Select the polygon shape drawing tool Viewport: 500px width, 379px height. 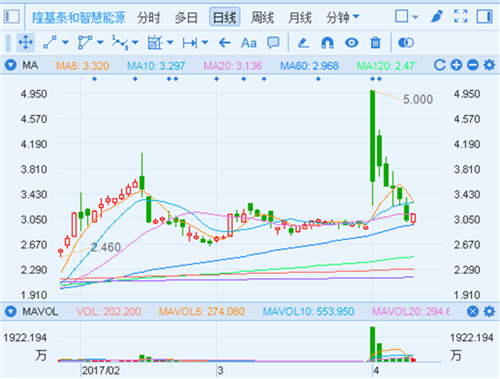click(x=85, y=43)
